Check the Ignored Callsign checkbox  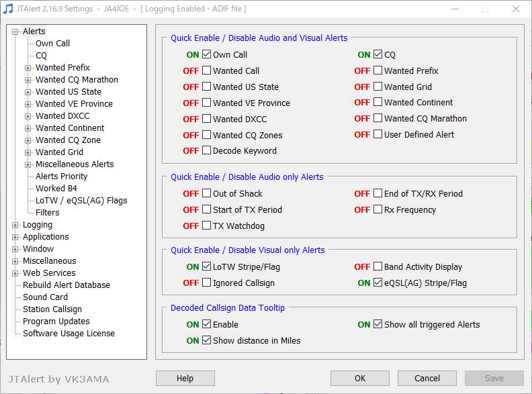(x=206, y=283)
